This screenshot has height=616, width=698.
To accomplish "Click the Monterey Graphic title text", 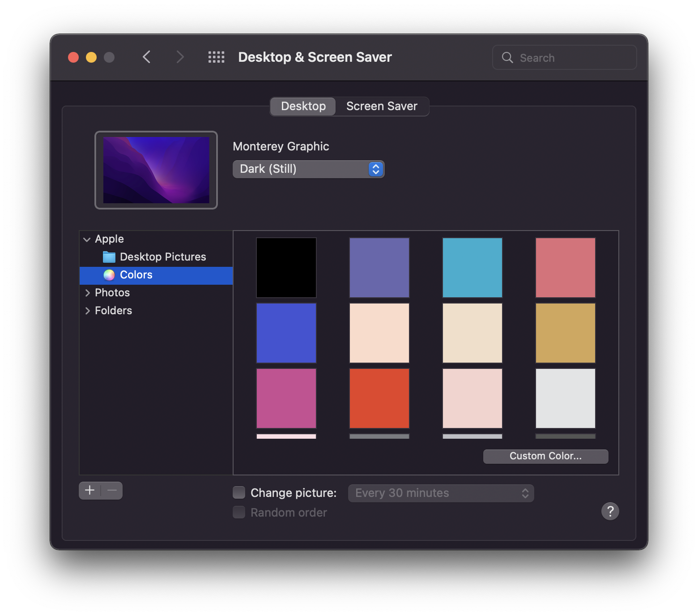I will [x=281, y=146].
